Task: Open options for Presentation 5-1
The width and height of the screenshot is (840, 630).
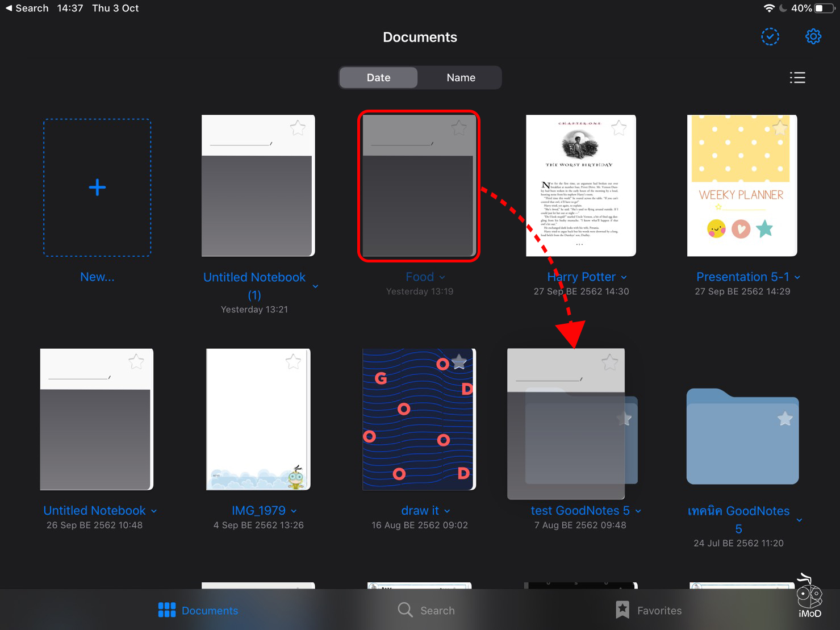Action: click(x=797, y=277)
